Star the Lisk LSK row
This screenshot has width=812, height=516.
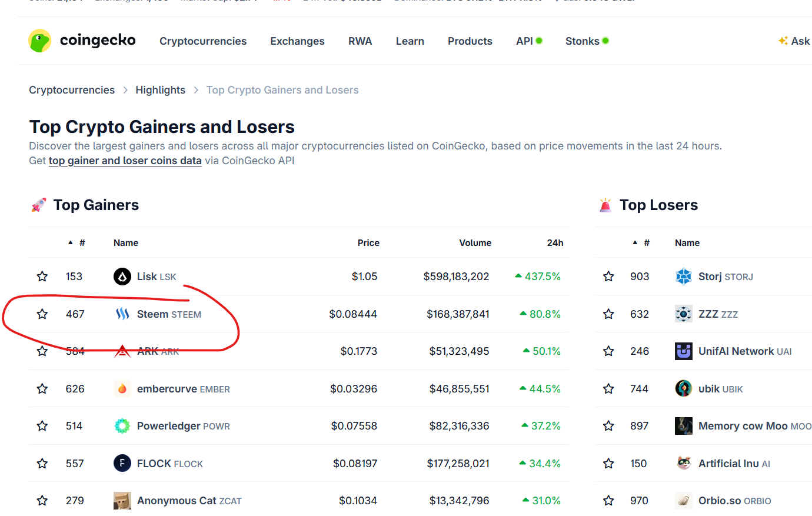tap(42, 277)
